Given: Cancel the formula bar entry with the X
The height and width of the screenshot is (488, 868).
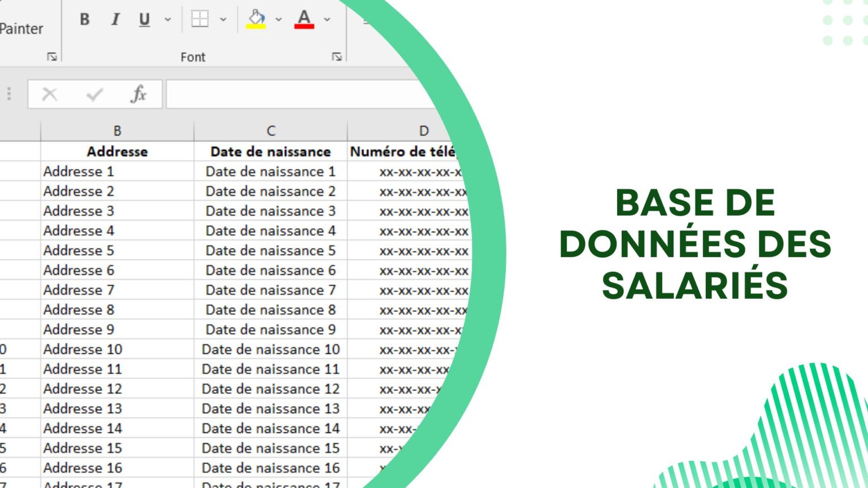Looking at the screenshot, I should 49,93.
